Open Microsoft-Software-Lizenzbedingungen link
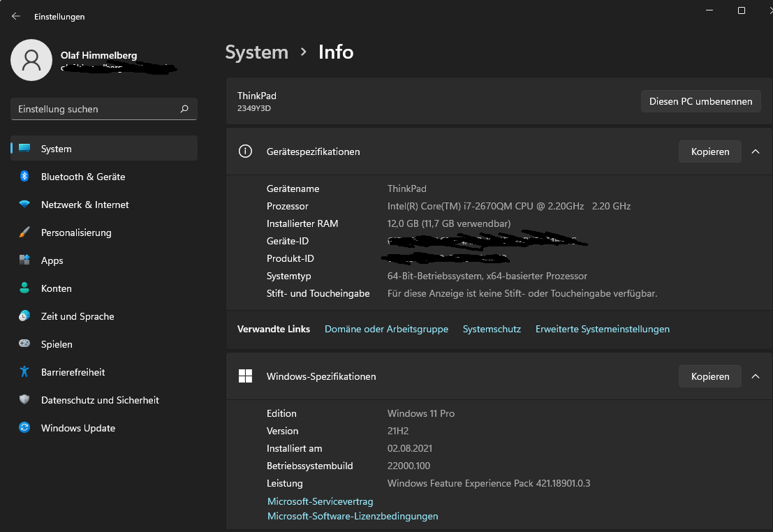This screenshot has width=773, height=532. tap(353, 516)
